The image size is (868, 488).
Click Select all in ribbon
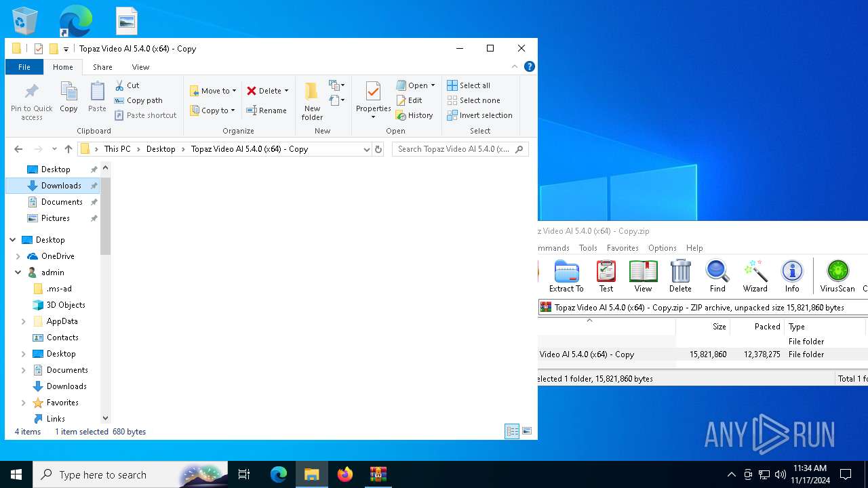coord(468,85)
